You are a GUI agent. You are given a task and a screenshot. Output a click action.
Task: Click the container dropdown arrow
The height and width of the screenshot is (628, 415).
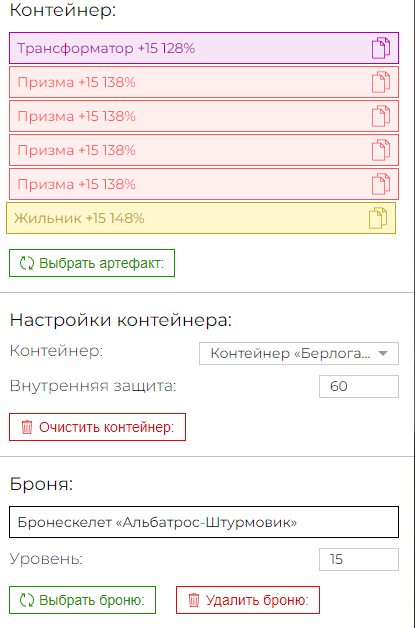383,353
